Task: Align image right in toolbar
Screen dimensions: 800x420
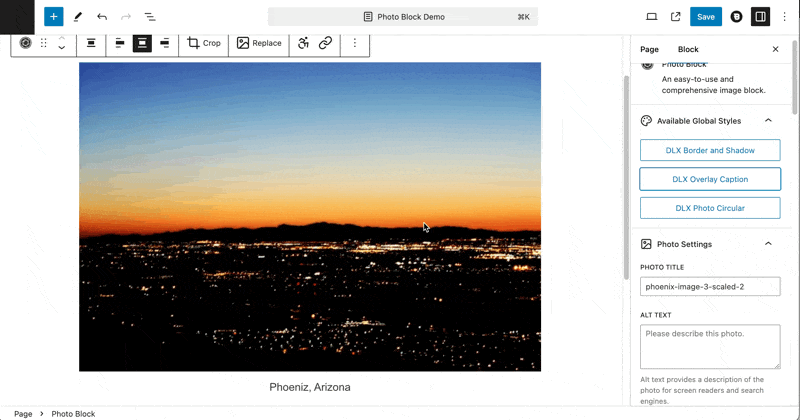Action: click(164, 43)
